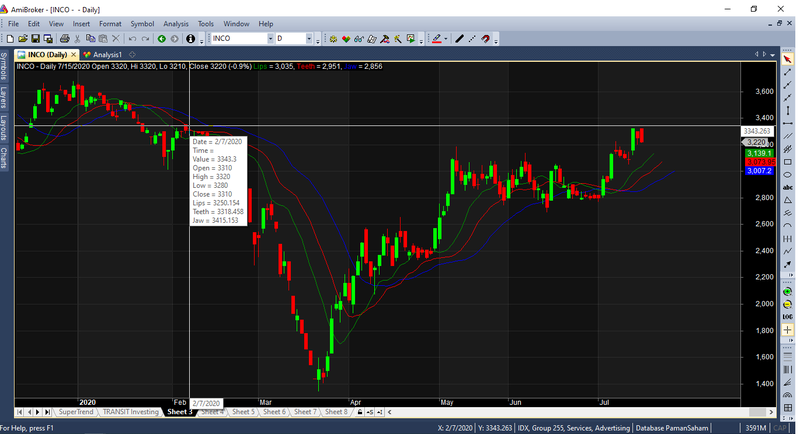This screenshot has height=434, width=800.
Task: Open the Layers side panel tab
Action: click(4, 97)
